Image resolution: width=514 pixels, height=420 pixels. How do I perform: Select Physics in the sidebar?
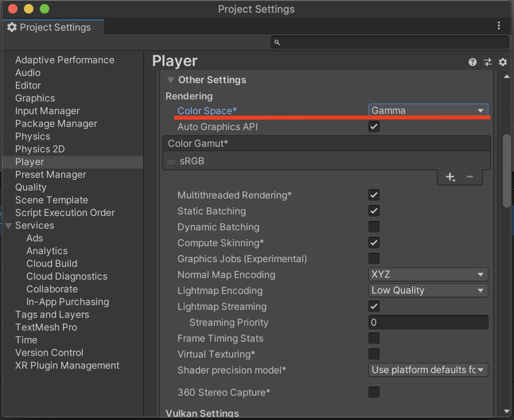tap(33, 137)
